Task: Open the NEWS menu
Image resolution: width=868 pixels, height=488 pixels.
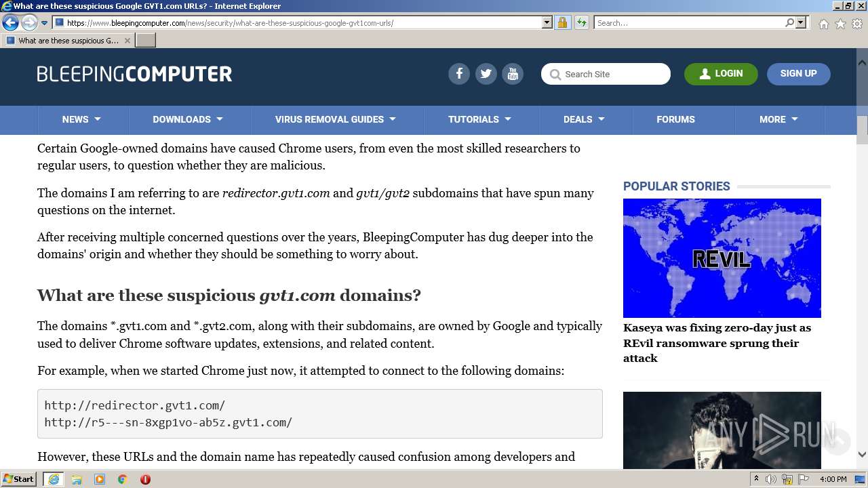Action: pyautogui.click(x=81, y=119)
